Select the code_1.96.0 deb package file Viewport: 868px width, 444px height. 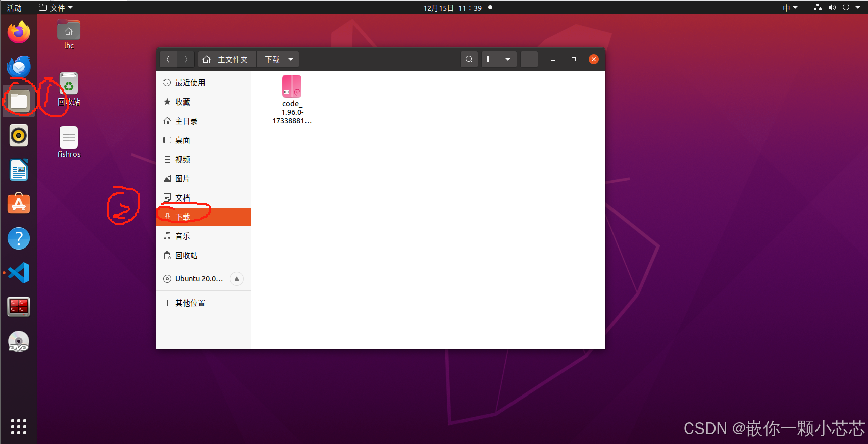(292, 100)
